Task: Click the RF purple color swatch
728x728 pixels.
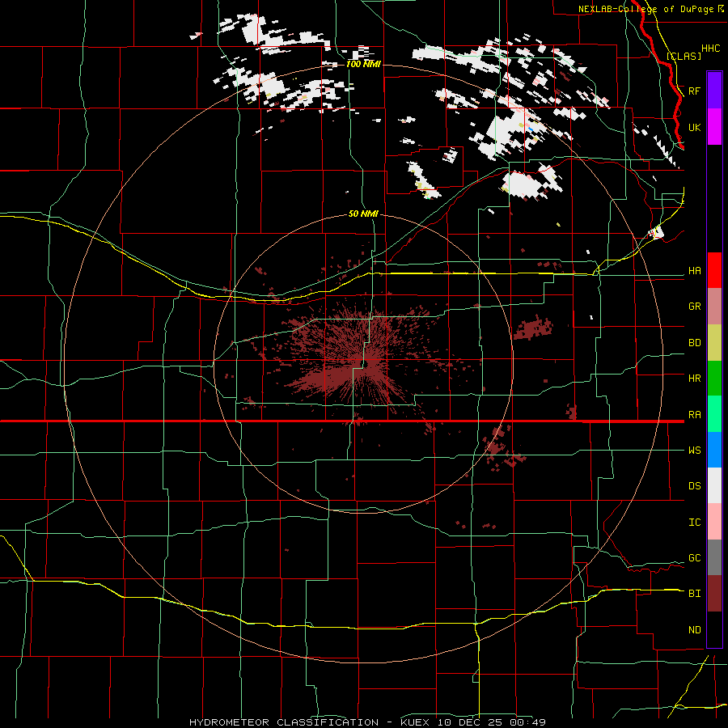Action: [714, 91]
